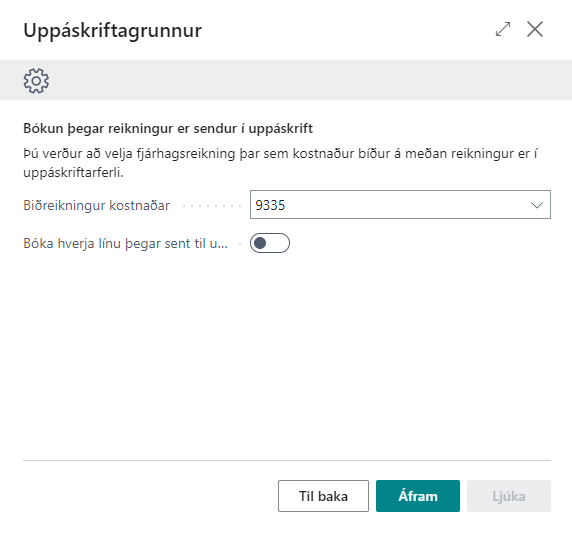
Task: Open the Biðreikningur kostnaðar dropdown arrow
Action: pos(537,205)
